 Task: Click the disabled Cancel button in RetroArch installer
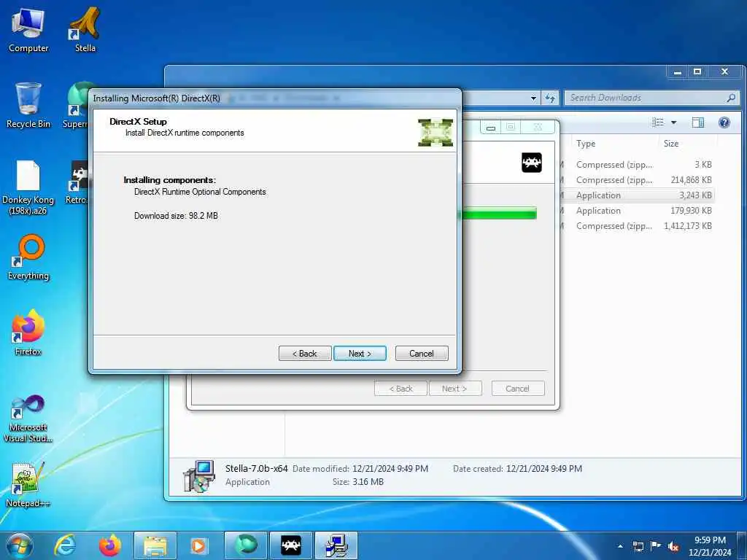(x=517, y=389)
